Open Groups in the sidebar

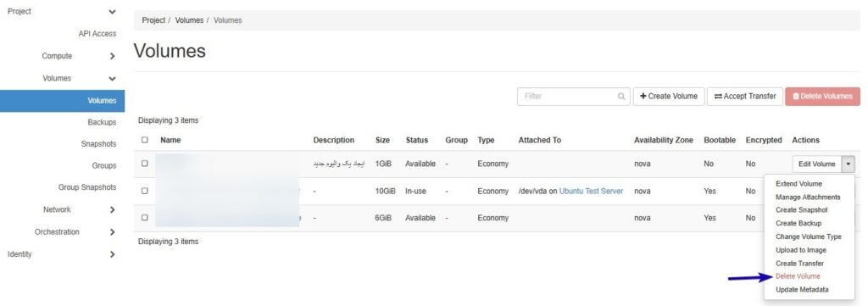(104, 165)
